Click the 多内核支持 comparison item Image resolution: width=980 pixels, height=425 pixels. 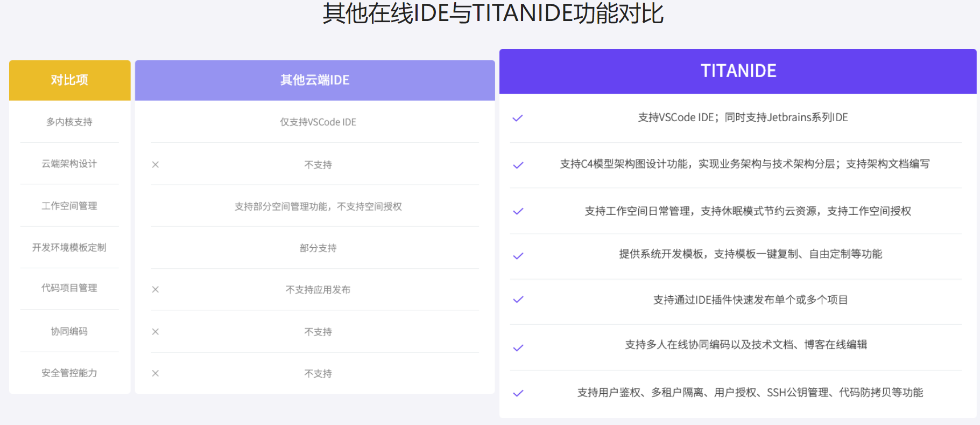[69, 122]
